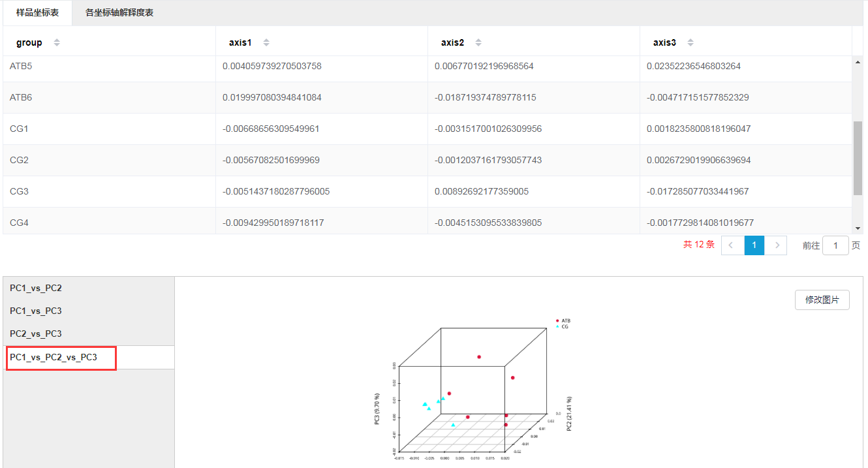Screen dimensions: 868x468
Task: Show the PC1_vs_PC3 plot
Action: click(x=36, y=311)
